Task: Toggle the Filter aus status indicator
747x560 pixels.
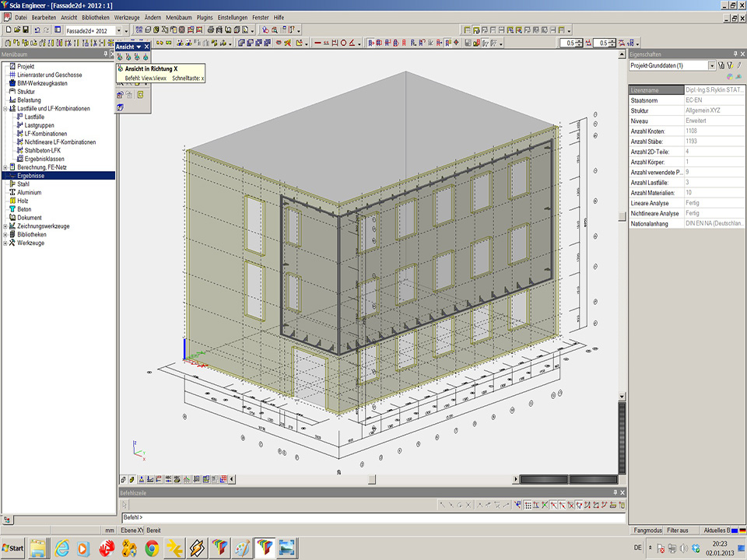Action: pyautogui.click(x=678, y=530)
